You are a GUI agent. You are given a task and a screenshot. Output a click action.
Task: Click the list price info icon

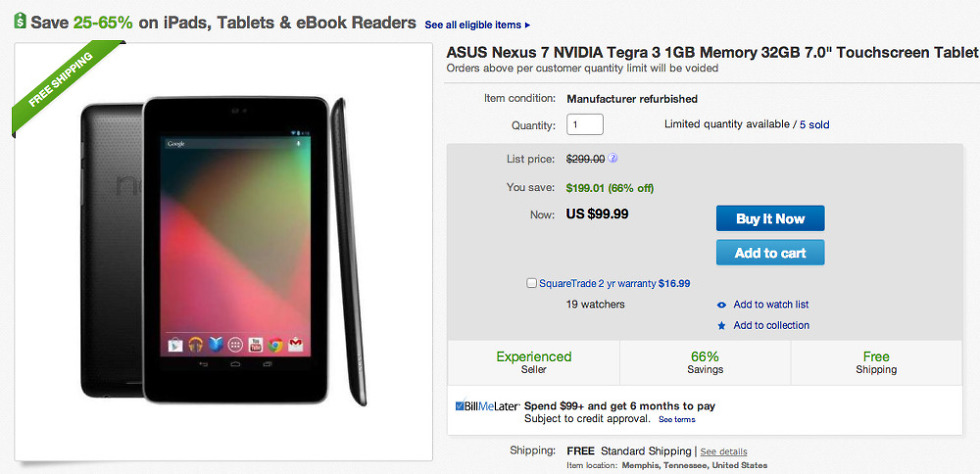613,158
